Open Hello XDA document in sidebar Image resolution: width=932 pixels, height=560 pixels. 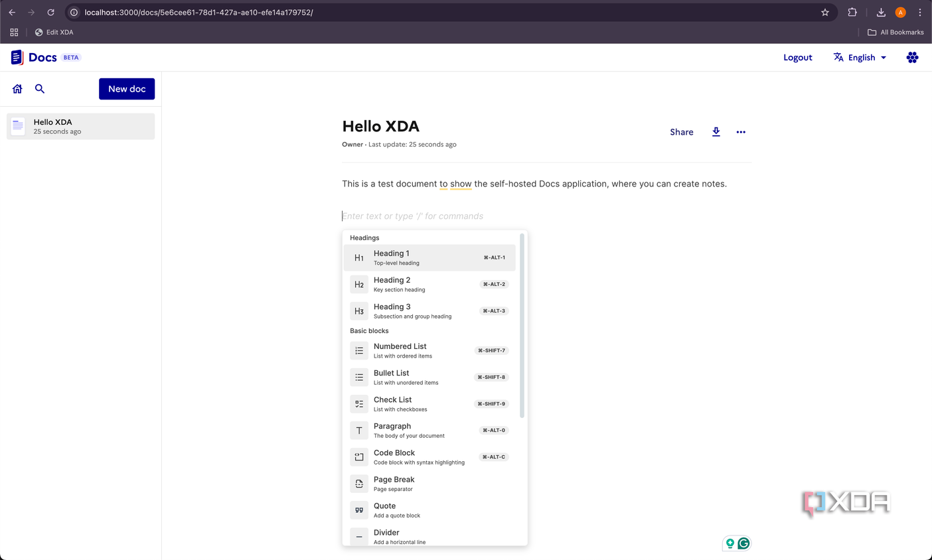[80, 126]
